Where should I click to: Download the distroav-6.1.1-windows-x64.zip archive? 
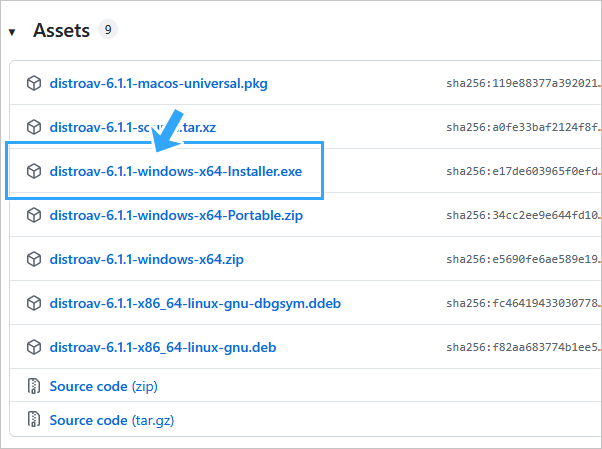[x=146, y=259]
